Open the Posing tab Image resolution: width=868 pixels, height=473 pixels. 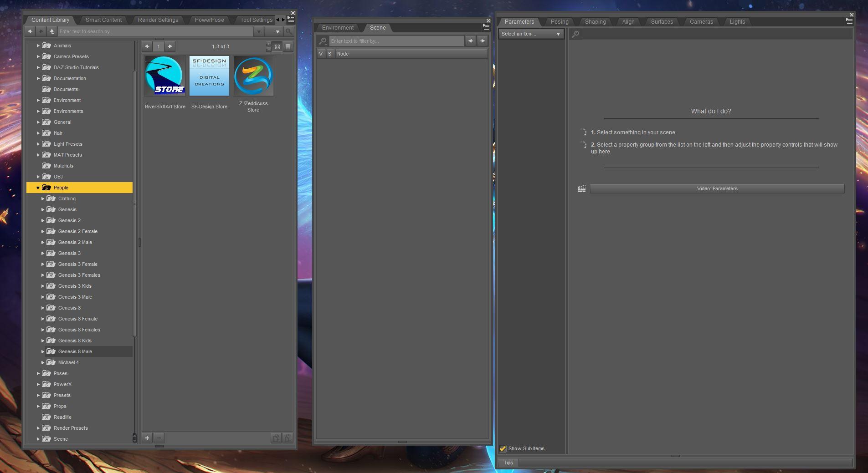[560, 22]
